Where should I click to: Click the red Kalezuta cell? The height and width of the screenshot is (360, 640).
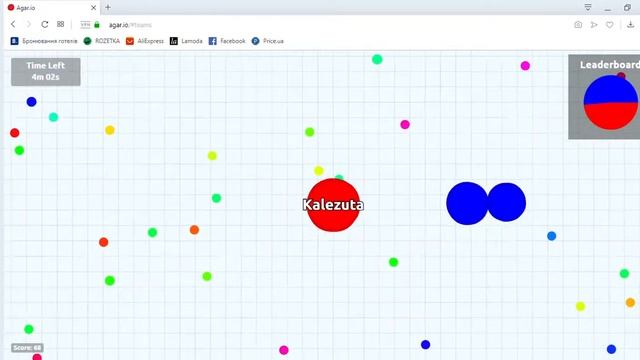click(333, 205)
